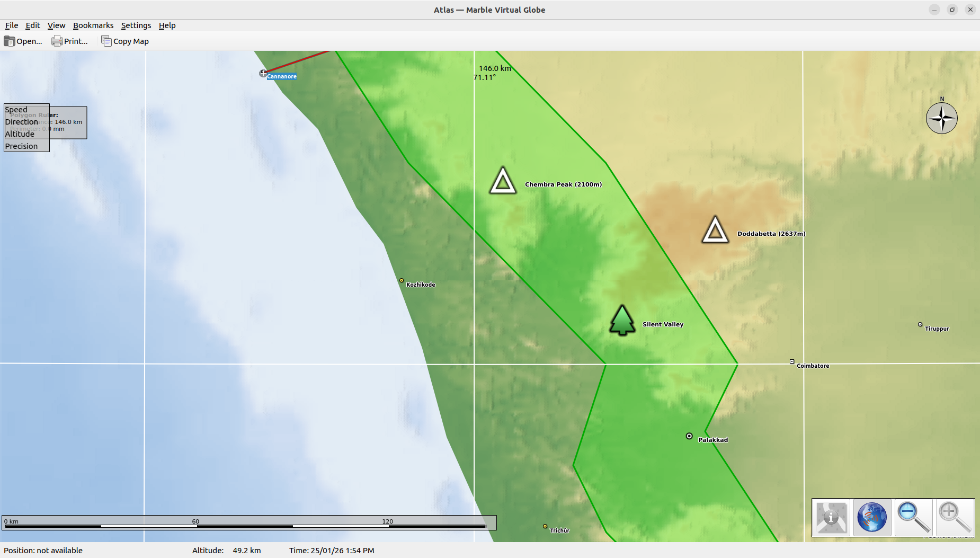
Task: Click the zoom in magnifier button
Action: click(x=955, y=517)
